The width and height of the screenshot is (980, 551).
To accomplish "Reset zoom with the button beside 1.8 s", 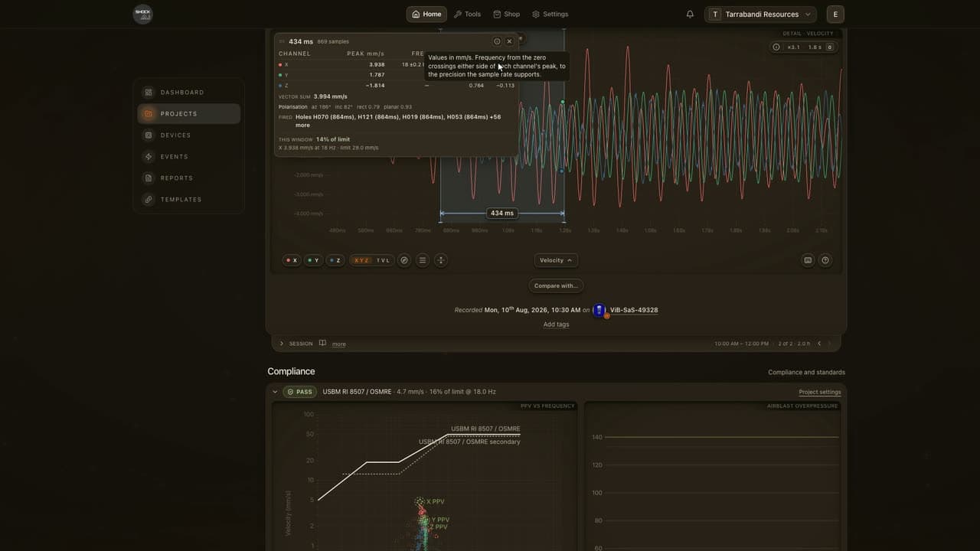I will click(x=829, y=47).
